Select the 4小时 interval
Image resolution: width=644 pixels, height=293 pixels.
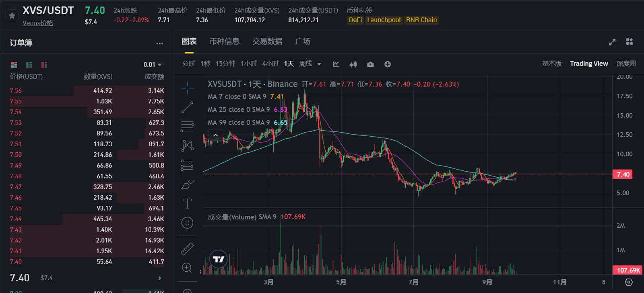point(270,64)
